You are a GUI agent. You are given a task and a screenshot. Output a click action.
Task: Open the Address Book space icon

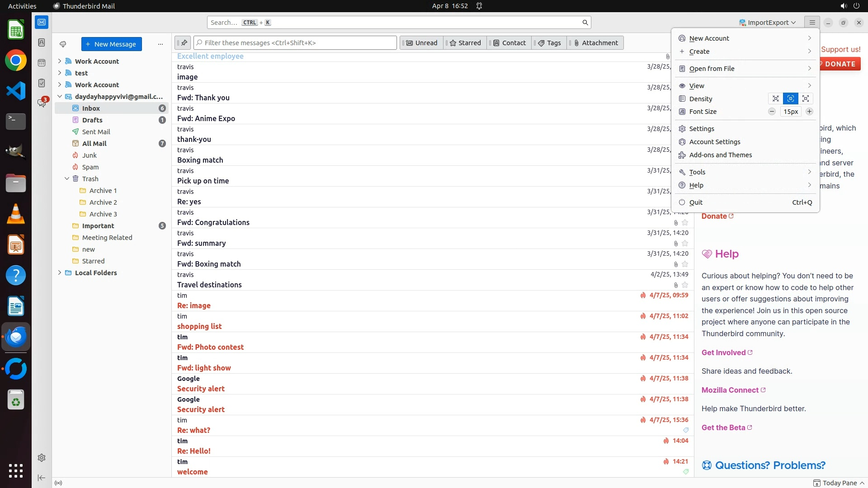pyautogui.click(x=42, y=42)
